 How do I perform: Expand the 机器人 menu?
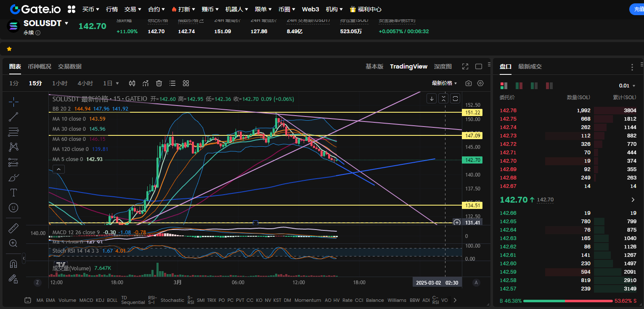pyautogui.click(x=236, y=9)
